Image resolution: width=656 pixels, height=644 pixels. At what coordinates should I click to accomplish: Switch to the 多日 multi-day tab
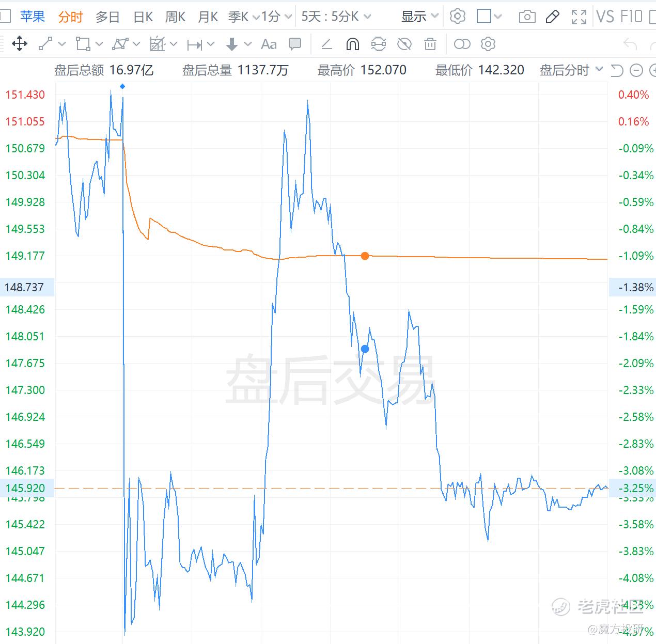click(x=108, y=17)
